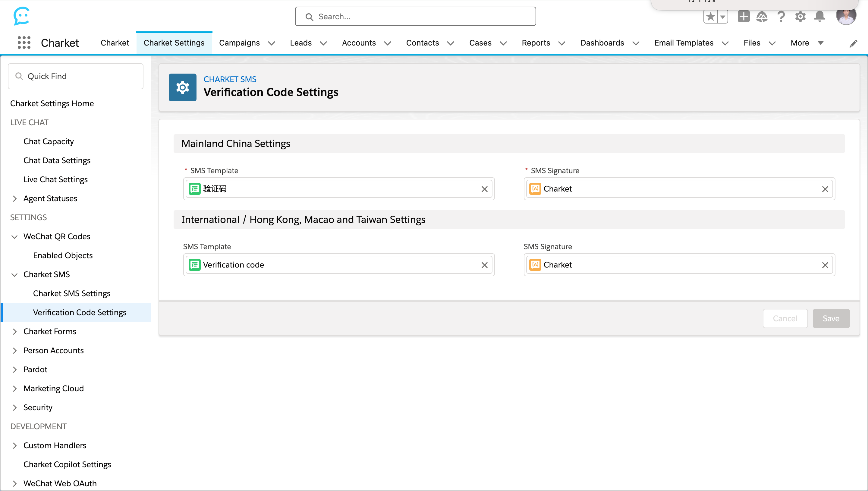Clear the Verification code template selection
Screen dimensions: 868x491
pos(484,265)
